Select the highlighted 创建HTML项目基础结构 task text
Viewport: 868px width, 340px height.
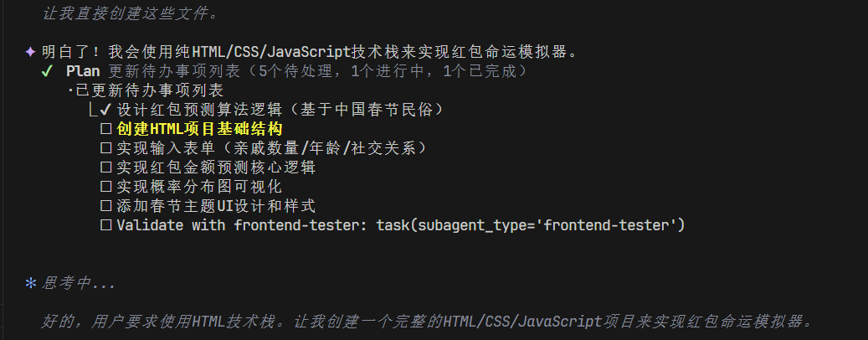(x=199, y=129)
